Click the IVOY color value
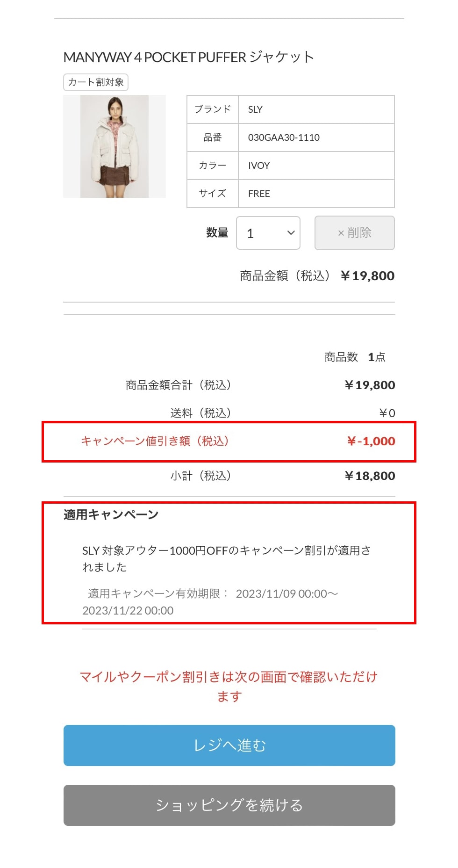The image size is (458, 868). coord(259,166)
